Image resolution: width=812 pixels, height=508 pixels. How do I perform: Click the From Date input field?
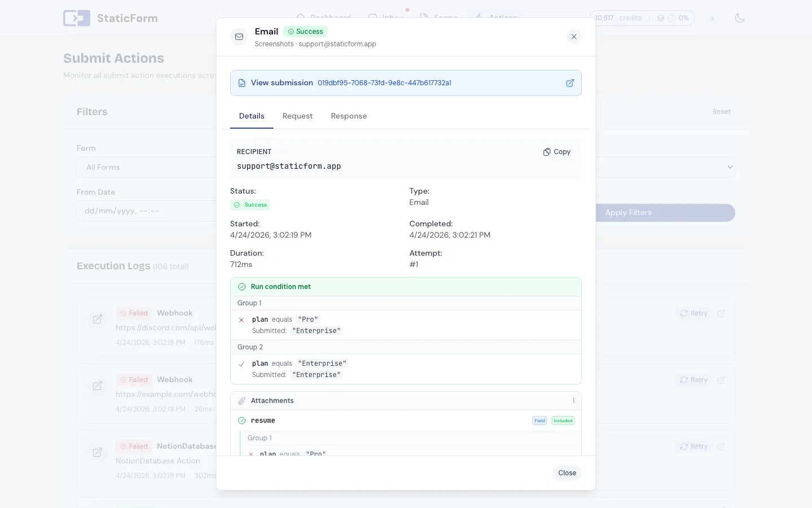(147, 211)
